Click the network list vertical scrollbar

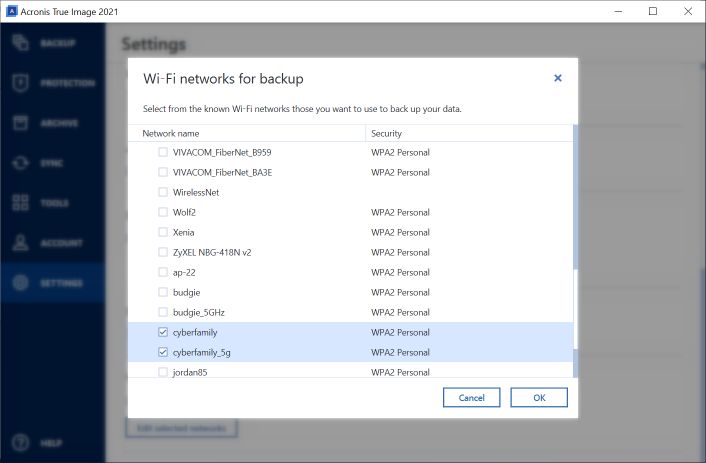coord(575,250)
